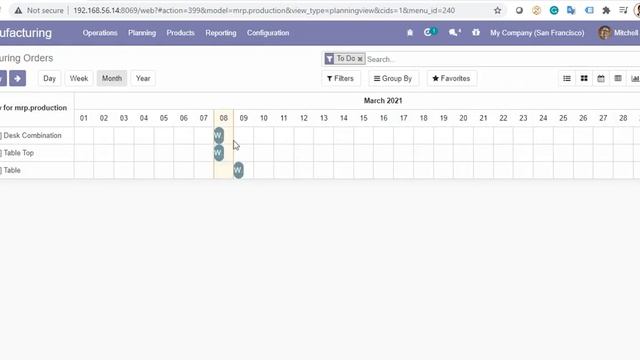This screenshot has width=640, height=360.
Task: Click the Mitchell user avatar
Action: click(604, 33)
